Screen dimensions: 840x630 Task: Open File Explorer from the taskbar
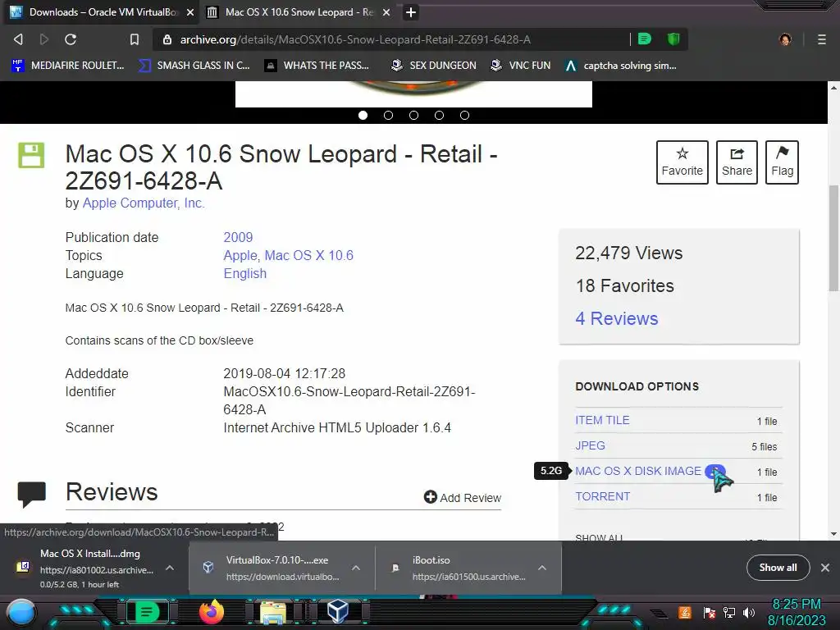[x=272, y=612]
